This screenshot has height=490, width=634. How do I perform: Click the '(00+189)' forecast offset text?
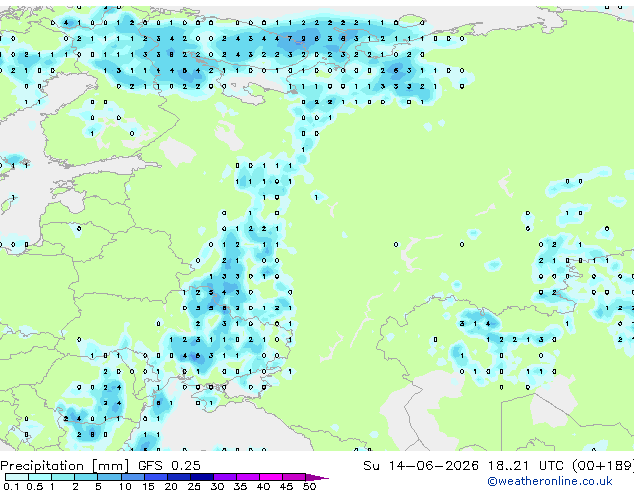click(x=603, y=466)
